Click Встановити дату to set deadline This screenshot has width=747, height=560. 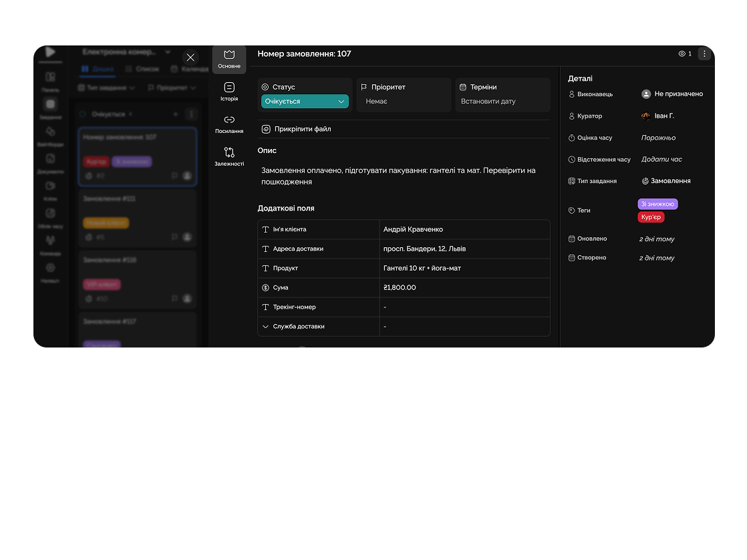(x=488, y=102)
